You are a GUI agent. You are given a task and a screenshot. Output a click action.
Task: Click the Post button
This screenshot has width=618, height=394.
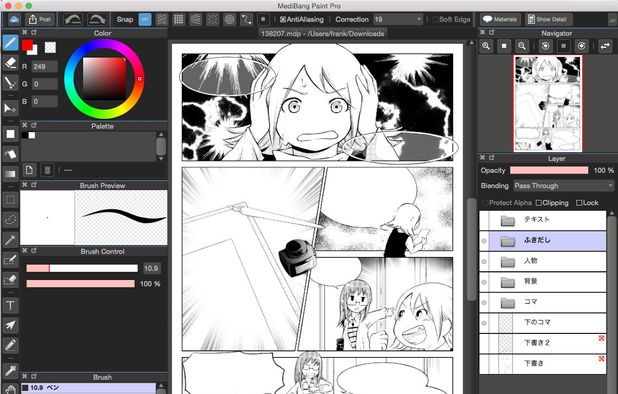[x=39, y=19]
